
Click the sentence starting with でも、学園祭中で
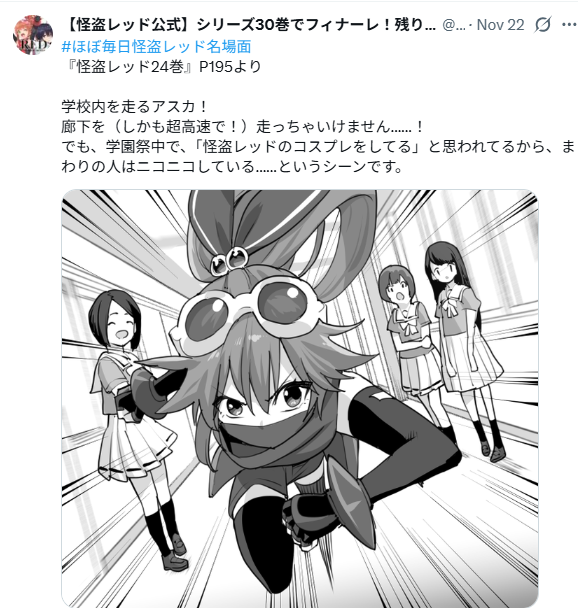click(318, 147)
